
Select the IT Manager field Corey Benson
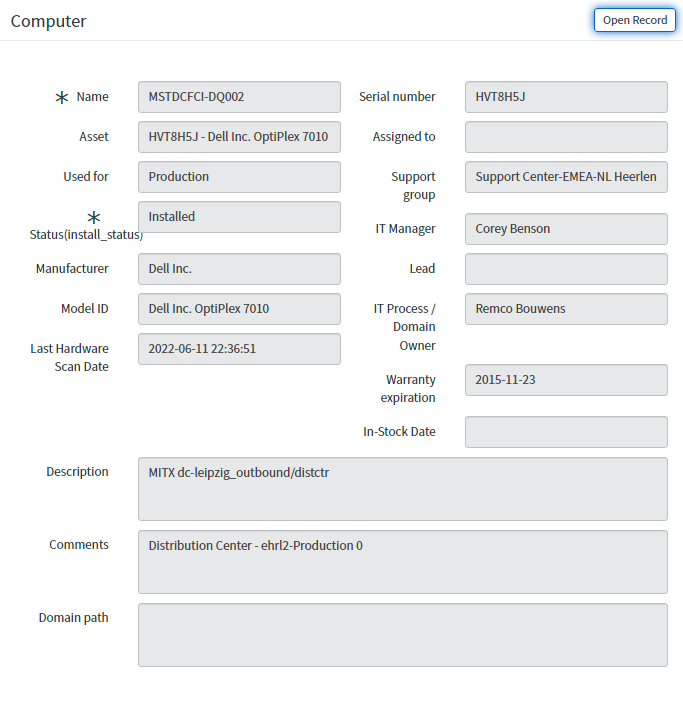pos(566,229)
